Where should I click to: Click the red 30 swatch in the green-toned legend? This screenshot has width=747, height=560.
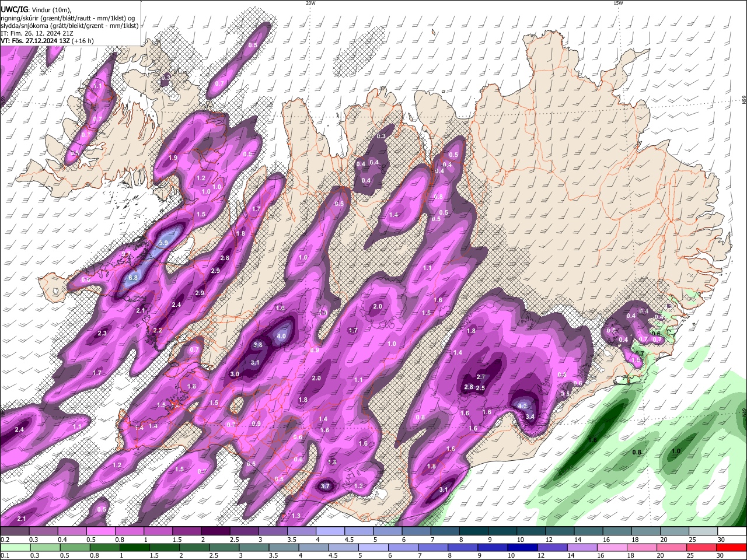[732, 547]
